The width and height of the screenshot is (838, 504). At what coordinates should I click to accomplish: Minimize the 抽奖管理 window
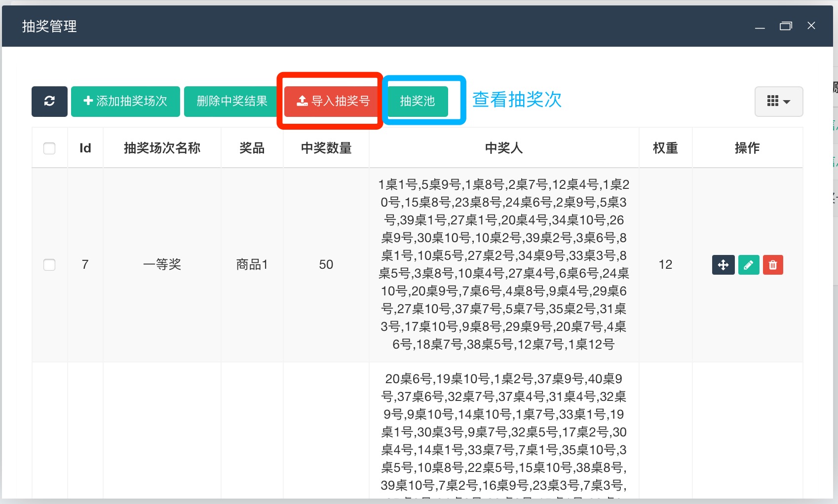coord(760,27)
